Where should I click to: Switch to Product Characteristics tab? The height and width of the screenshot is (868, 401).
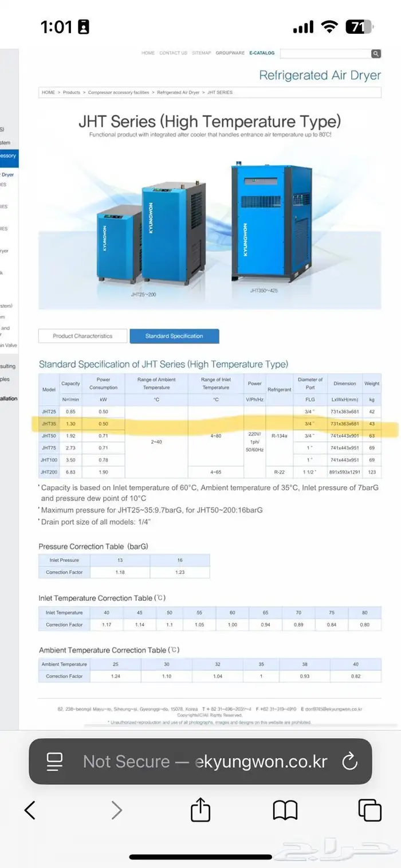82,336
